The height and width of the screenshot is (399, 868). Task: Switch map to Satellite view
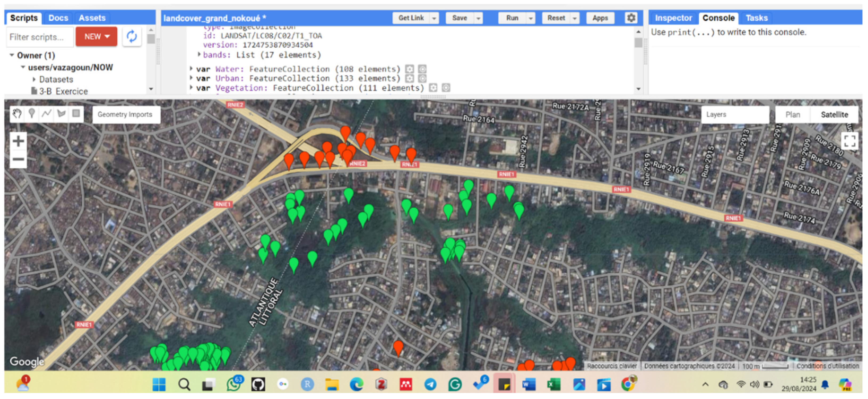pyautogui.click(x=834, y=115)
